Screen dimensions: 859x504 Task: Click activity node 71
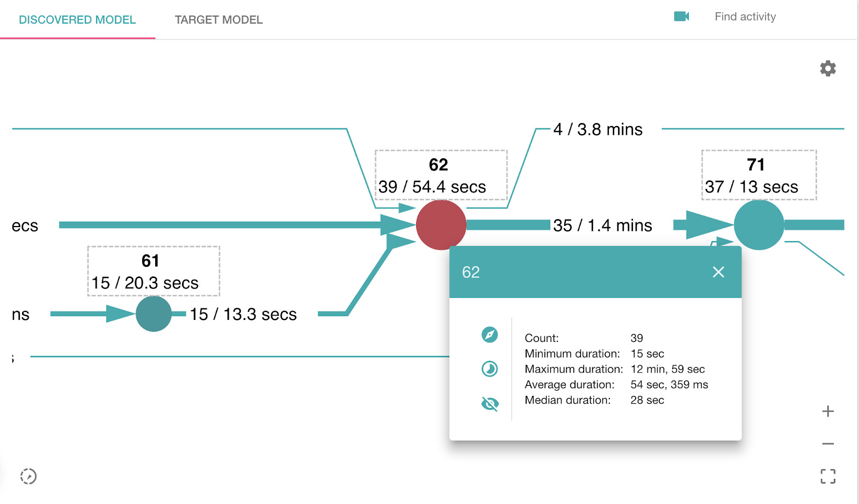[x=759, y=225]
